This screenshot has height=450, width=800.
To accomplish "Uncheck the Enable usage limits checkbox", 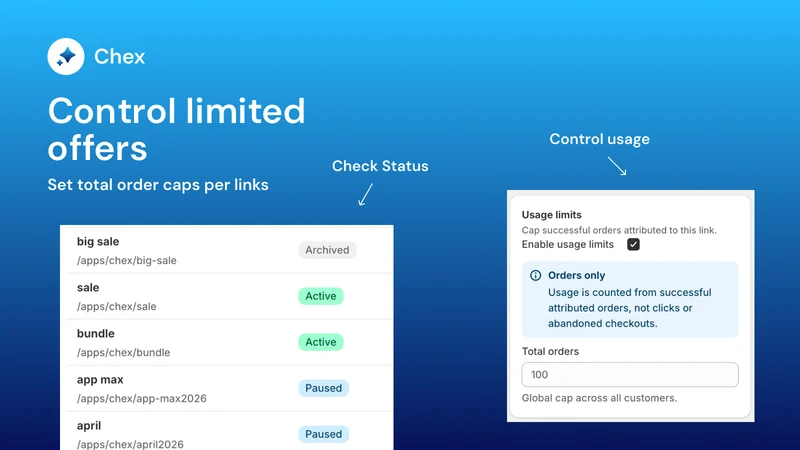I will 633,244.
